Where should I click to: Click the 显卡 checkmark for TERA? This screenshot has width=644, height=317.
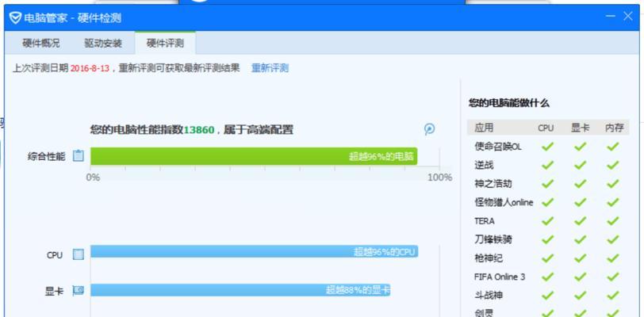coord(580,221)
